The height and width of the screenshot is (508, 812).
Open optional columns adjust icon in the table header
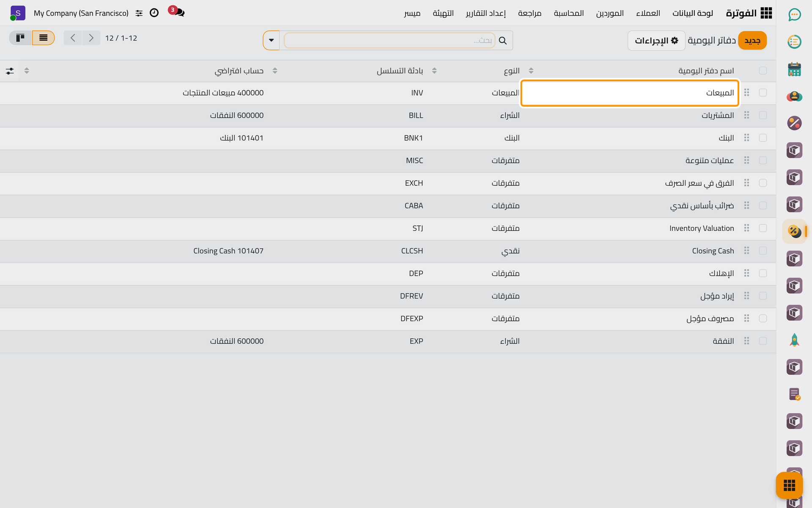point(10,71)
